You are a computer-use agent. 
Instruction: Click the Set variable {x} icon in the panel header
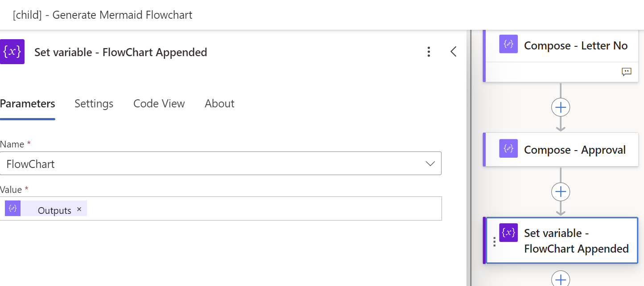coord(12,52)
